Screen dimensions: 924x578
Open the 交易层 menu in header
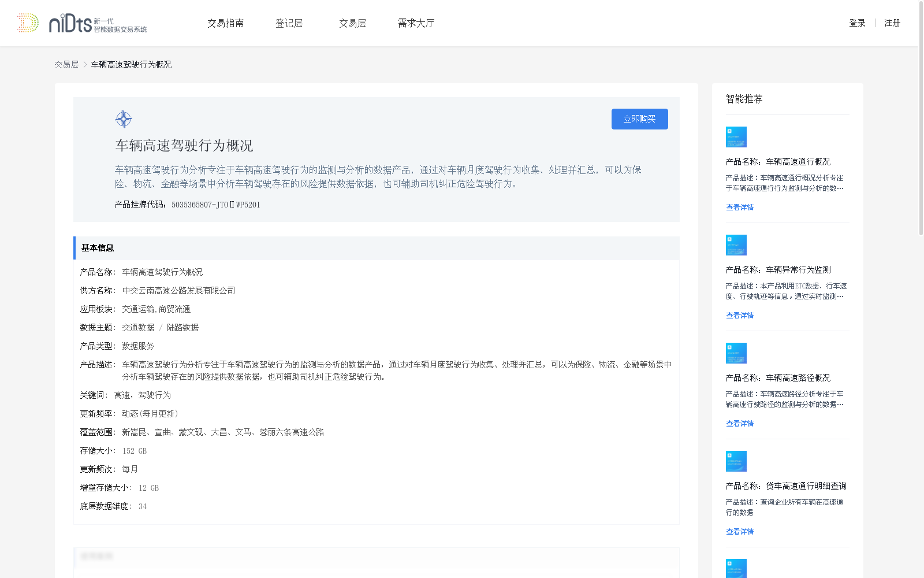(353, 23)
